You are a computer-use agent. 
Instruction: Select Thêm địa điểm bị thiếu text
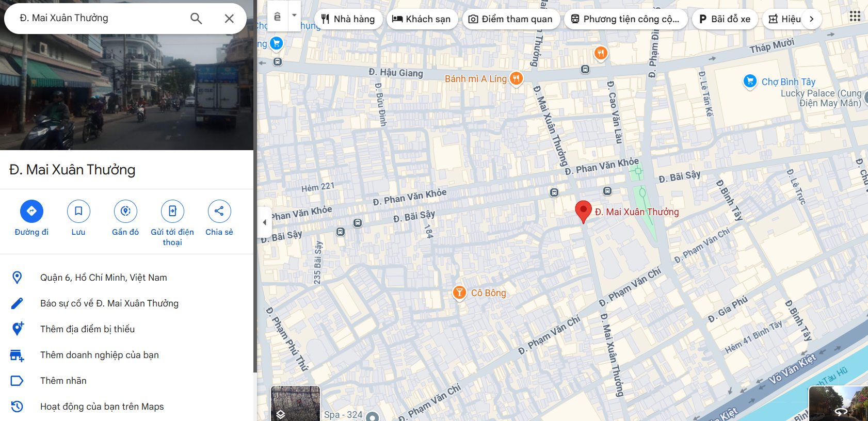(x=87, y=329)
